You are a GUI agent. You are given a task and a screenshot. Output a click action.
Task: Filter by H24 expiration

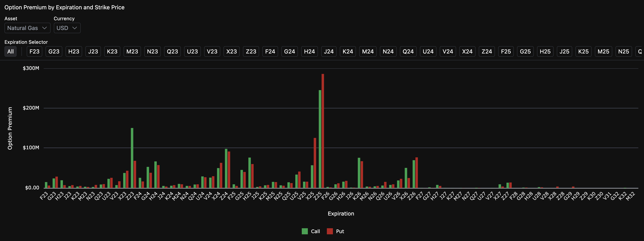(x=309, y=52)
